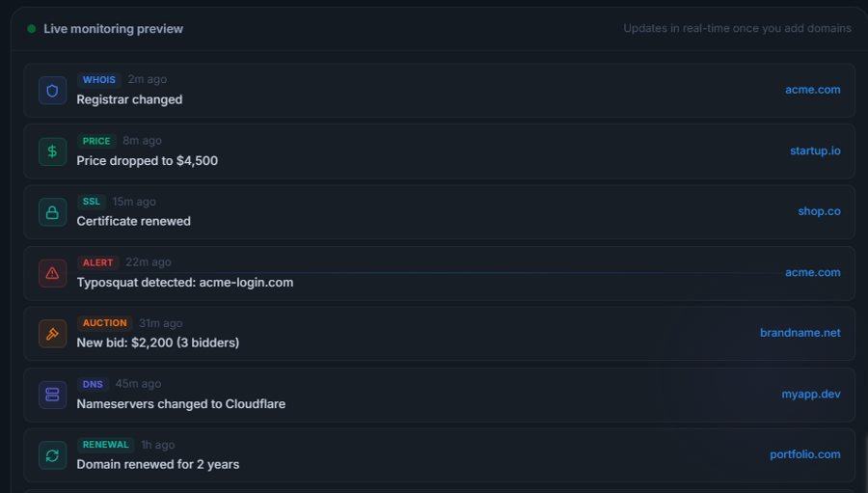Screen dimensions: 868x493
Task: Click the RENEWAL tag badge
Action: (106, 445)
